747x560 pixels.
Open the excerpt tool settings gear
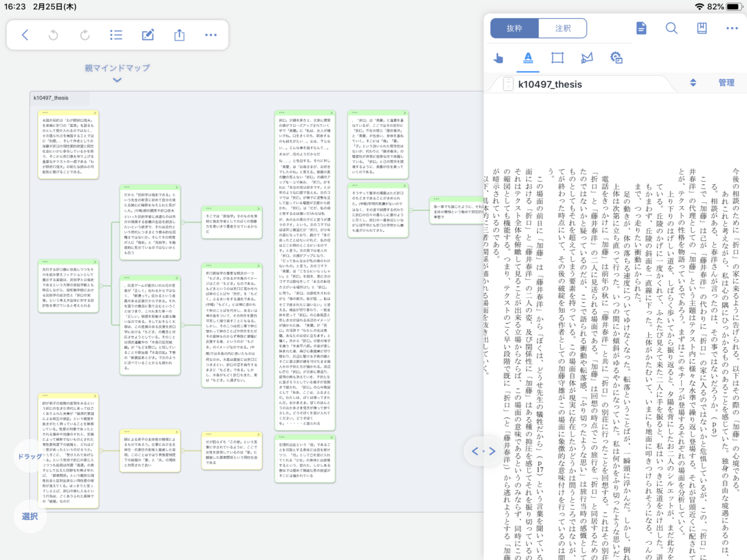(x=616, y=58)
